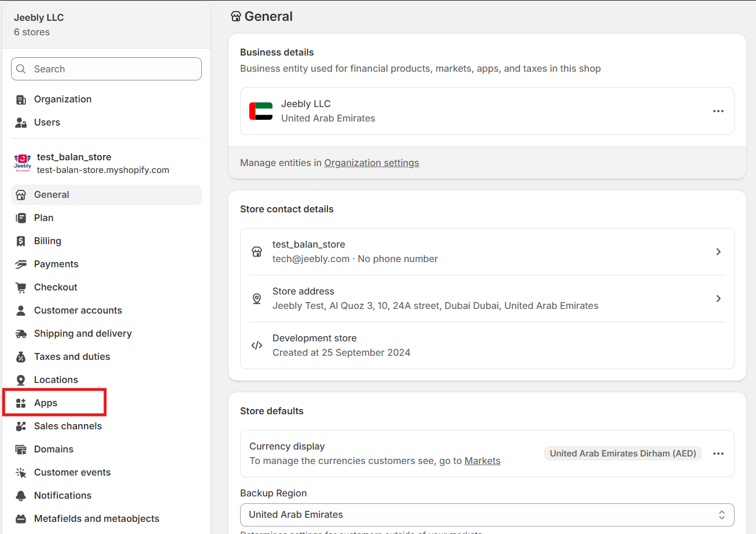The image size is (756, 534).
Task: Open Organization page in sidebar
Action: (106, 100)
